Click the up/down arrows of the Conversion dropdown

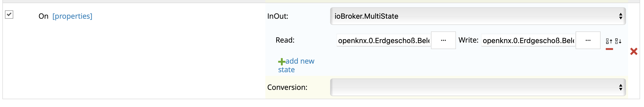[621, 87]
